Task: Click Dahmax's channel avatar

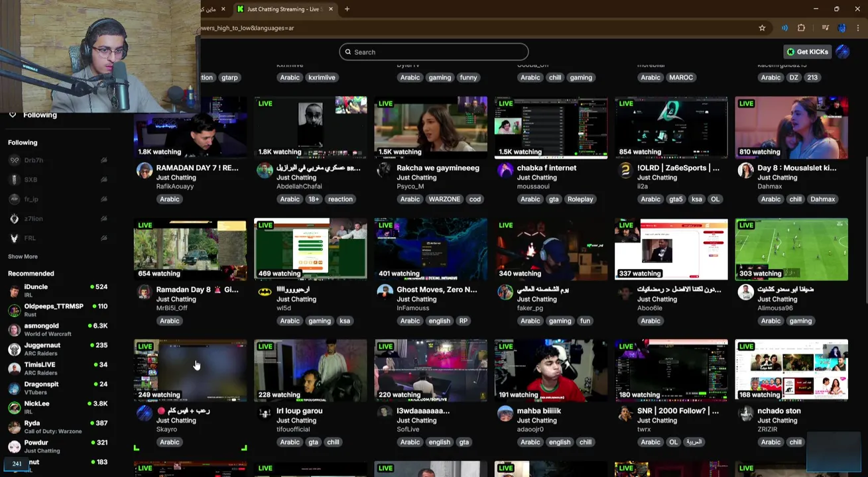Action: pos(745,170)
